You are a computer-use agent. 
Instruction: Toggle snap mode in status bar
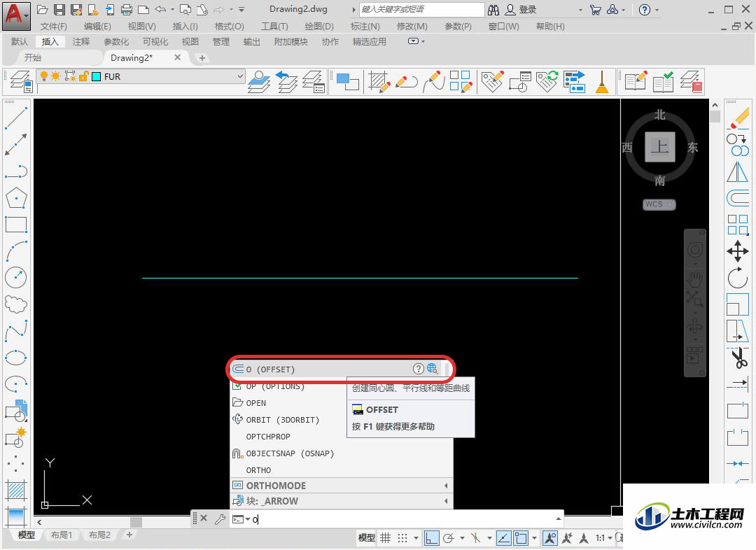(x=402, y=538)
